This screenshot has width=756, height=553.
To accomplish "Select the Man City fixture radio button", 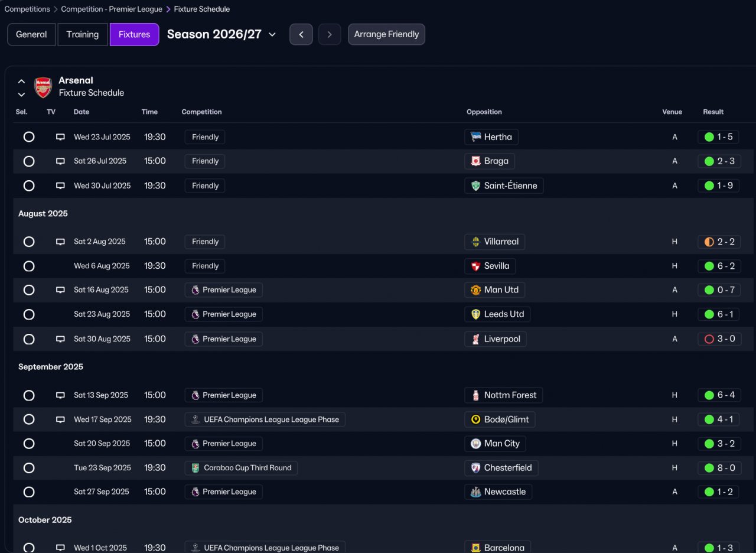I will click(29, 444).
